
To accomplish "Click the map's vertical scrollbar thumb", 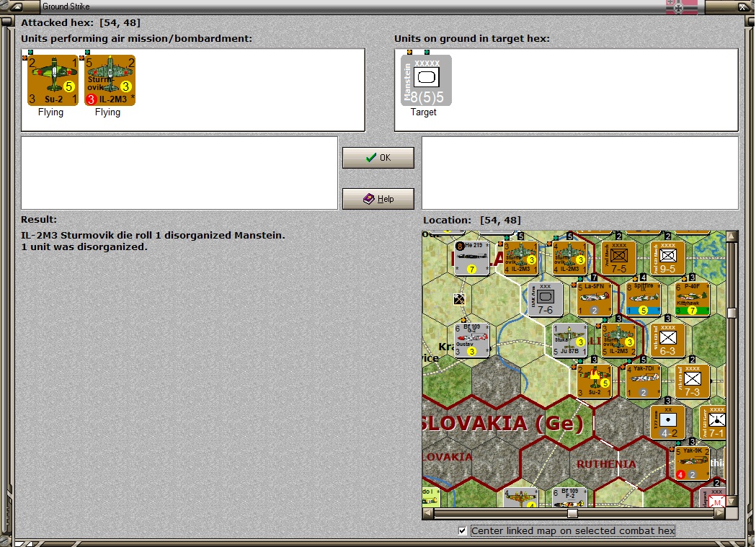I will click(731, 313).
